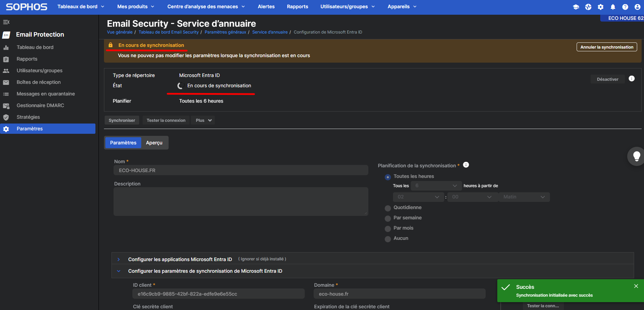Follow the Service d'annuaire breadcrumb link

270,32
